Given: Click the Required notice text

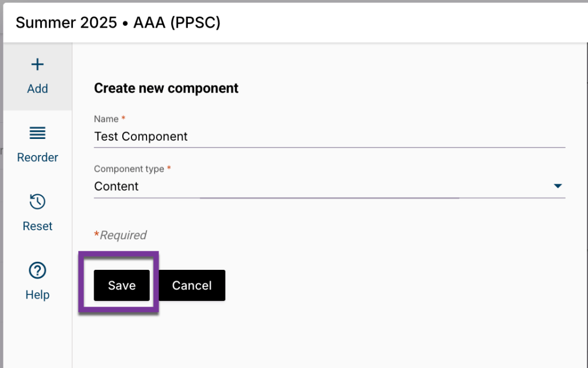Looking at the screenshot, I should coord(121,235).
